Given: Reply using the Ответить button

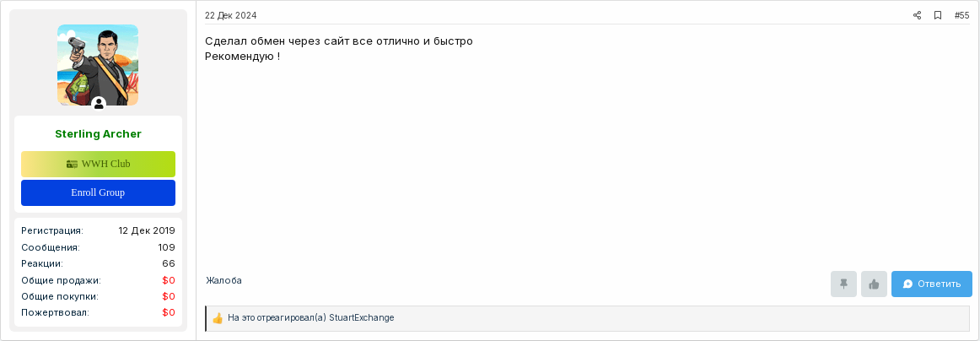Looking at the screenshot, I should coord(932,284).
